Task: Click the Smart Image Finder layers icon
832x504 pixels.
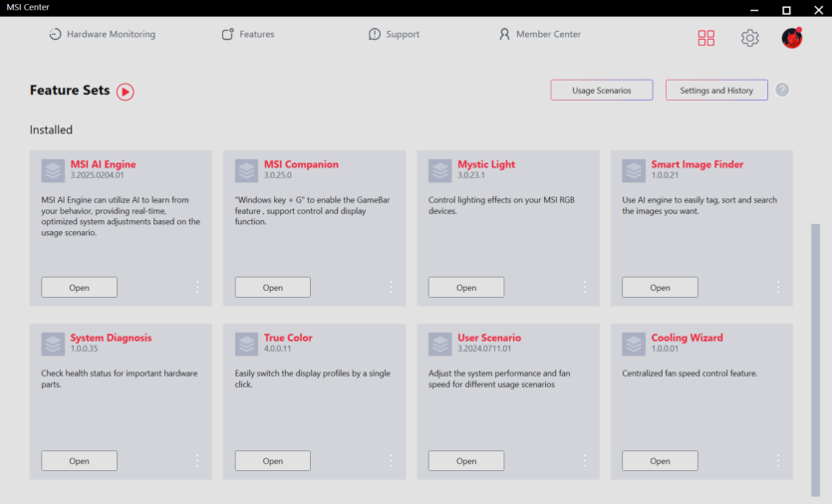Action: coord(634,171)
